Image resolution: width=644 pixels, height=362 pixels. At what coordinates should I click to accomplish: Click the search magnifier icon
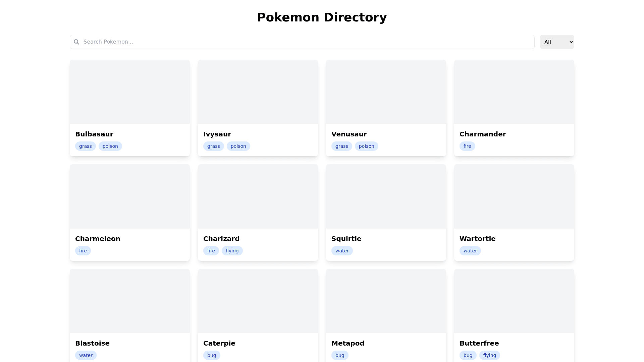click(76, 42)
